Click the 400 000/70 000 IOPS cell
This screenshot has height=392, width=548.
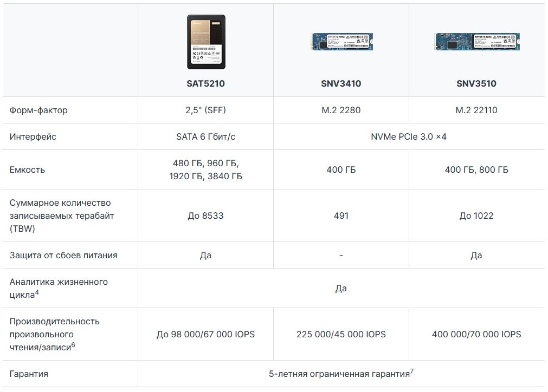point(476,334)
